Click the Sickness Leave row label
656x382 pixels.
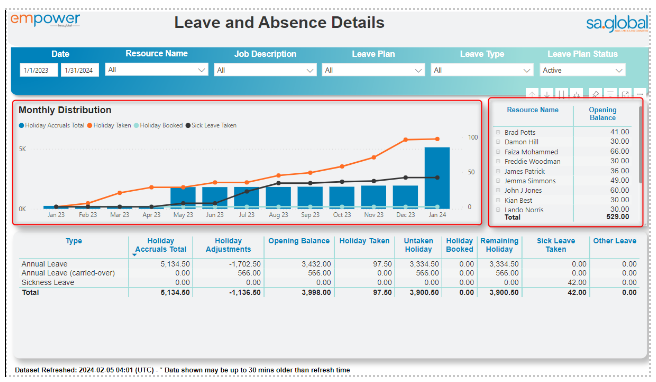click(48, 282)
